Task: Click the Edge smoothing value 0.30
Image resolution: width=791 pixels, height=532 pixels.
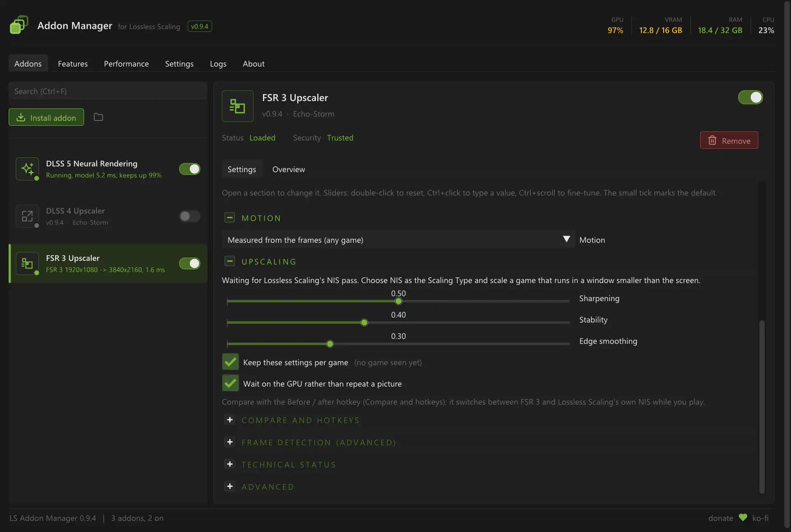Action: coord(398,336)
